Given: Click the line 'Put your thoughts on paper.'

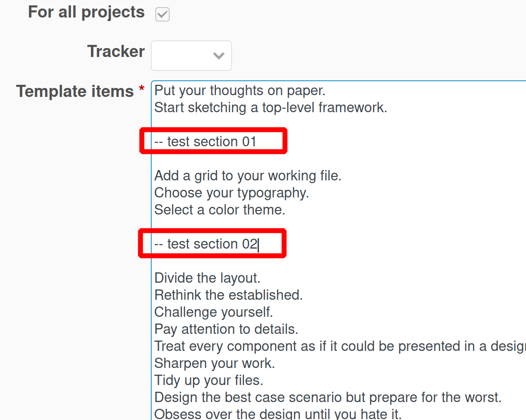Looking at the screenshot, I should point(239,90).
